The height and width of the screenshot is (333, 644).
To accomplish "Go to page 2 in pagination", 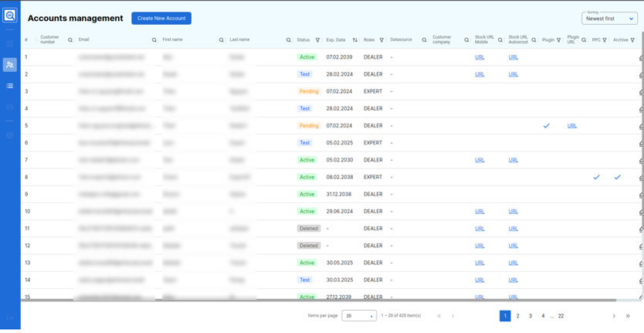I will [x=517, y=316].
